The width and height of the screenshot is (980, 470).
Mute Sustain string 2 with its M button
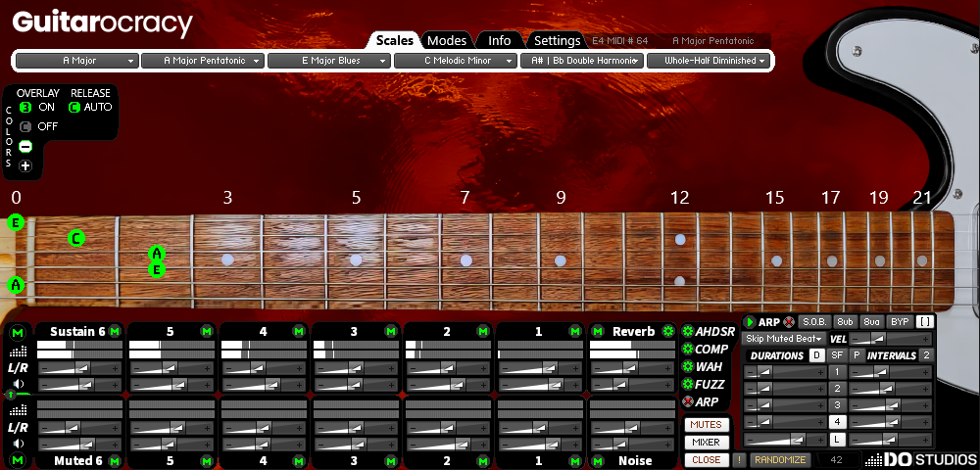click(483, 331)
